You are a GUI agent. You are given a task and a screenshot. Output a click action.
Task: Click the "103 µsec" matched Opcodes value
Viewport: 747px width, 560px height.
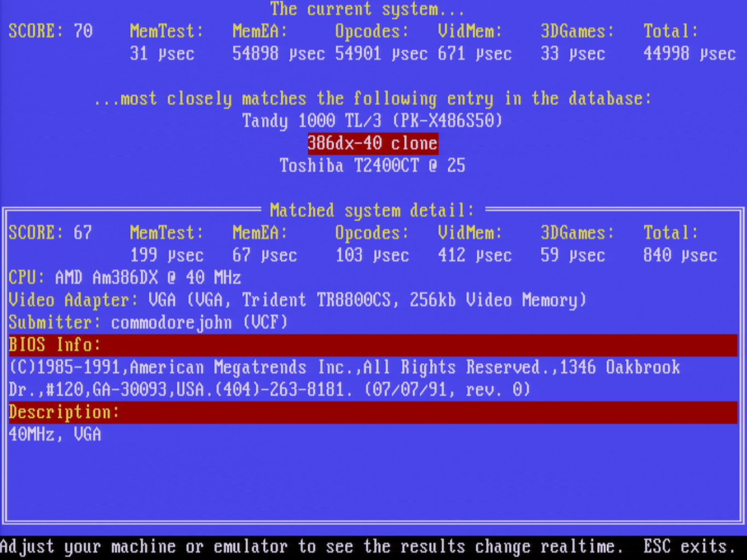coord(372,255)
